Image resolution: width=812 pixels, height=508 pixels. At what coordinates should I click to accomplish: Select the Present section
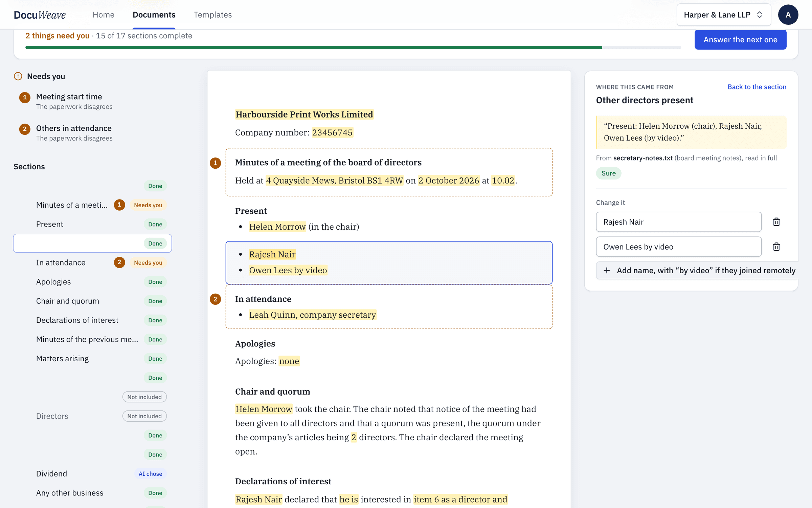92,224
